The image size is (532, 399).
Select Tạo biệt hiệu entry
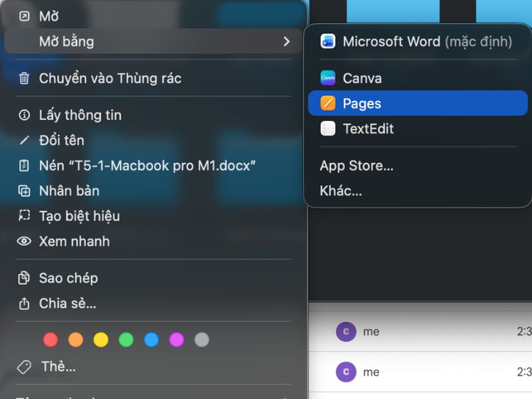click(x=153, y=216)
